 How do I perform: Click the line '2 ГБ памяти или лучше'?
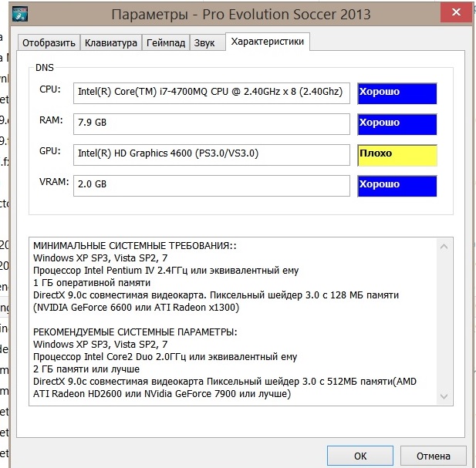click(86, 369)
